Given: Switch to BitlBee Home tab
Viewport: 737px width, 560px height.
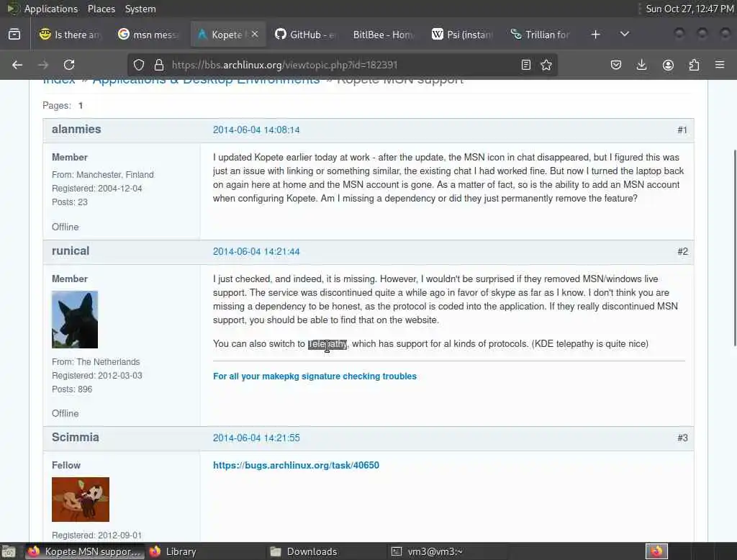Looking at the screenshot, I should pyautogui.click(x=384, y=35).
